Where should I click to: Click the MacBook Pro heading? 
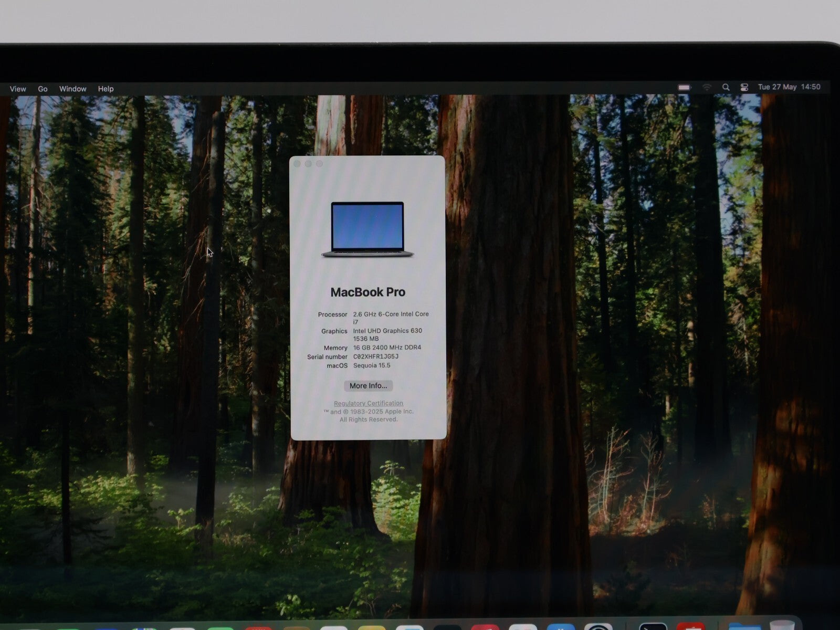367,292
